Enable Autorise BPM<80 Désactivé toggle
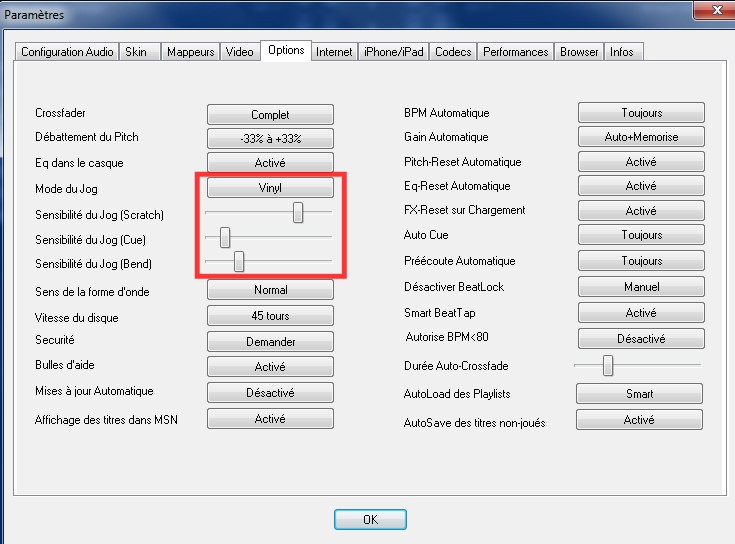Viewport: 735px width, 544px height. coord(641,339)
